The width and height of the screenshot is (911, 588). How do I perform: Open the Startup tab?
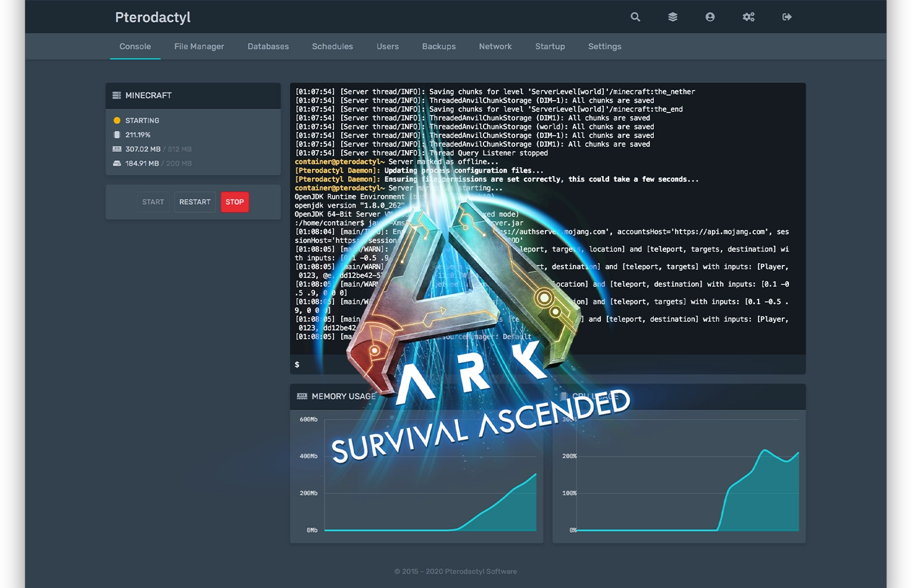pyautogui.click(x=550, y=46)
